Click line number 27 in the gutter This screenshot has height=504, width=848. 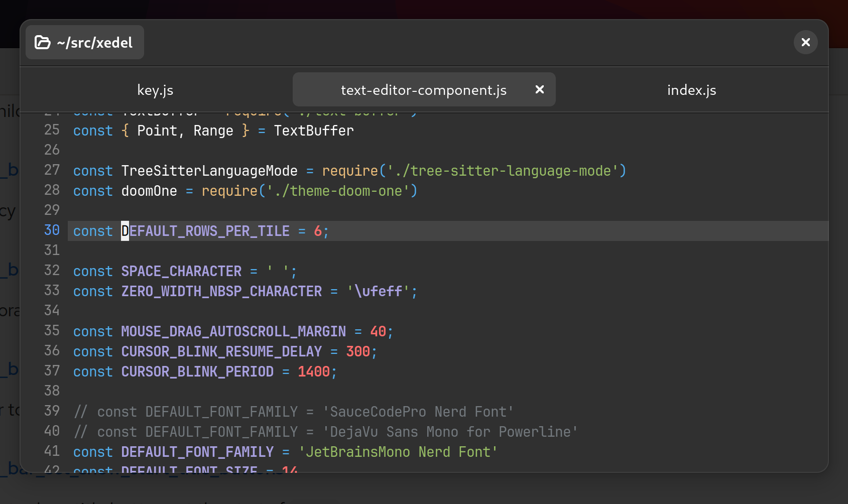tap(52, 170)
